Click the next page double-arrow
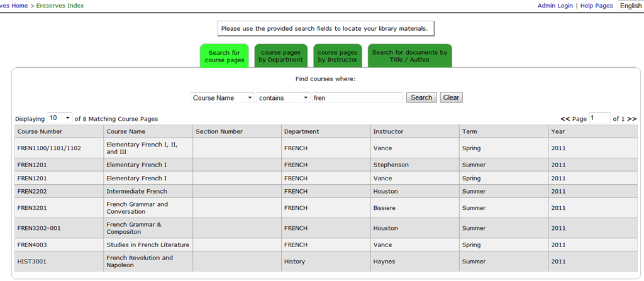The image size is (644, 281). coord(631,119)
